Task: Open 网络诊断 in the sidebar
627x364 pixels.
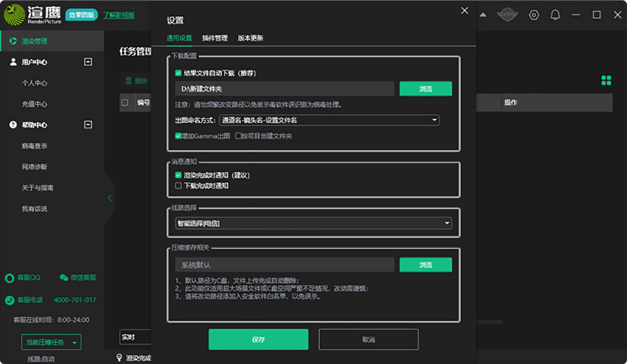Action: pyautogui.click(x=34, y=167)
